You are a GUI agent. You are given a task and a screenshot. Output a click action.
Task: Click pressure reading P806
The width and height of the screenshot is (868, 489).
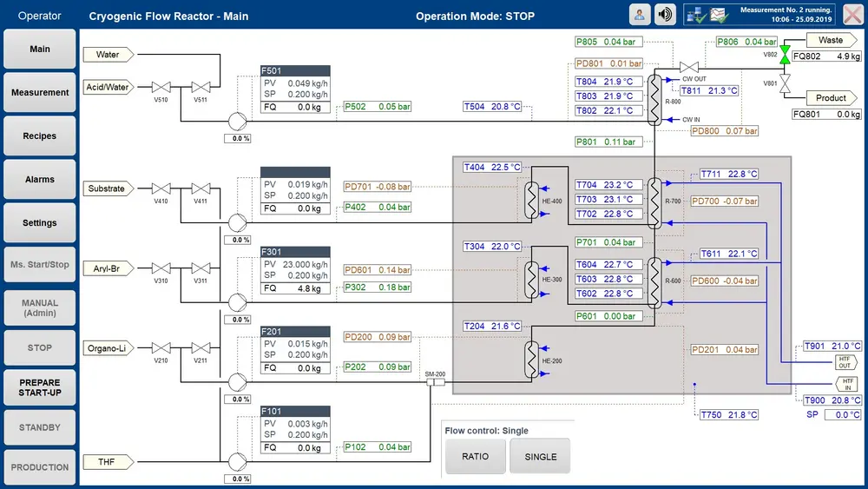[746, 42]
